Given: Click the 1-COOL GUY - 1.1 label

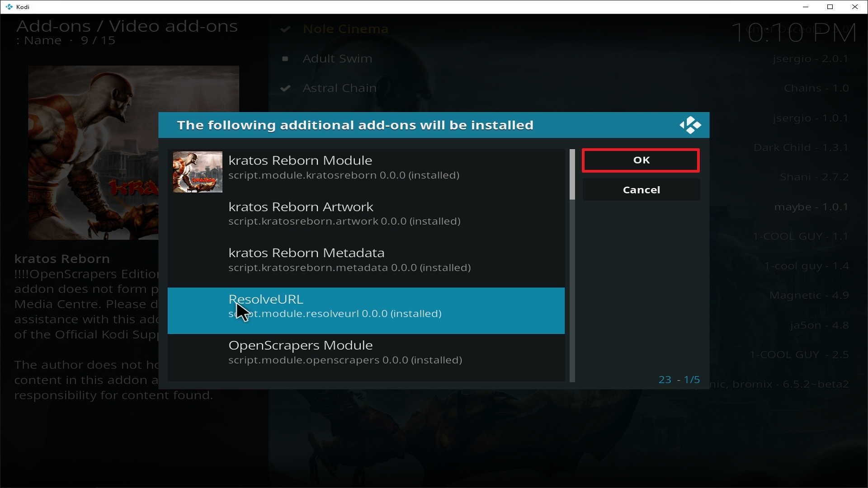Looking at the screenshot, I should (x=801, y=236).
